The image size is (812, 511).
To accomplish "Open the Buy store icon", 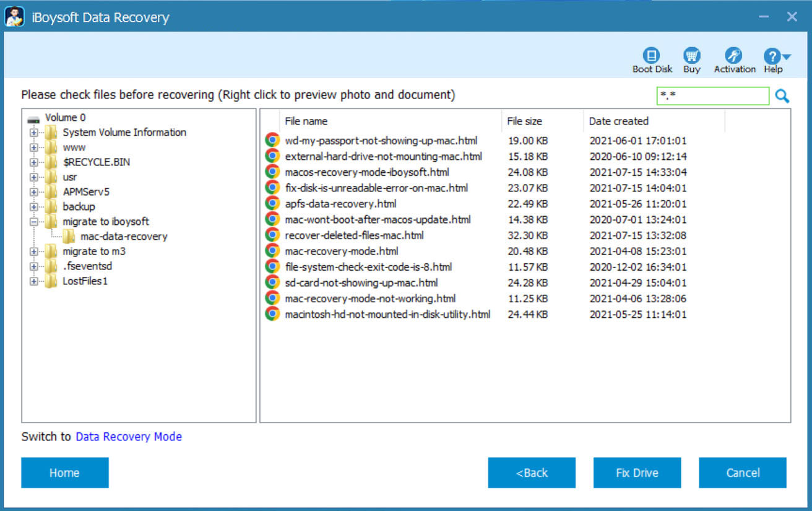I will coord(691,56).
